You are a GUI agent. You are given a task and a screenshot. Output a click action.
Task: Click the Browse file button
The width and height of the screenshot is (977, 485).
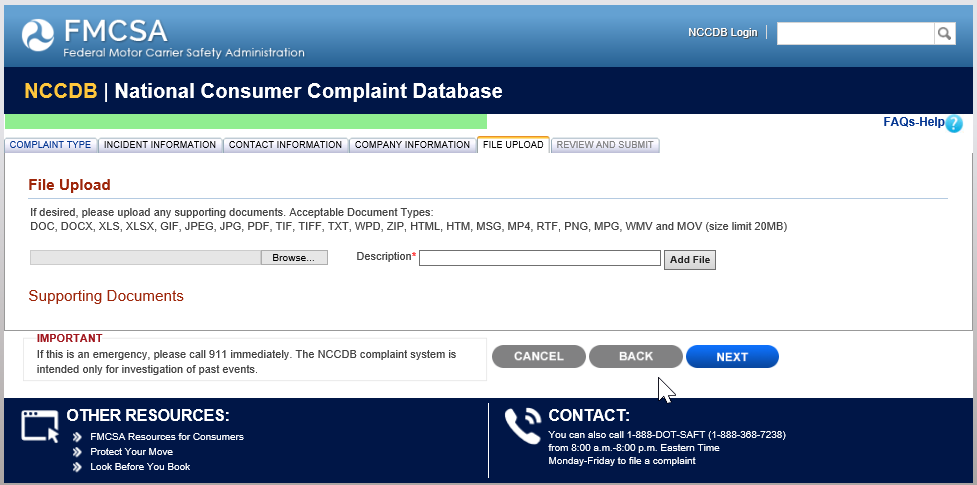click(293, 257)
